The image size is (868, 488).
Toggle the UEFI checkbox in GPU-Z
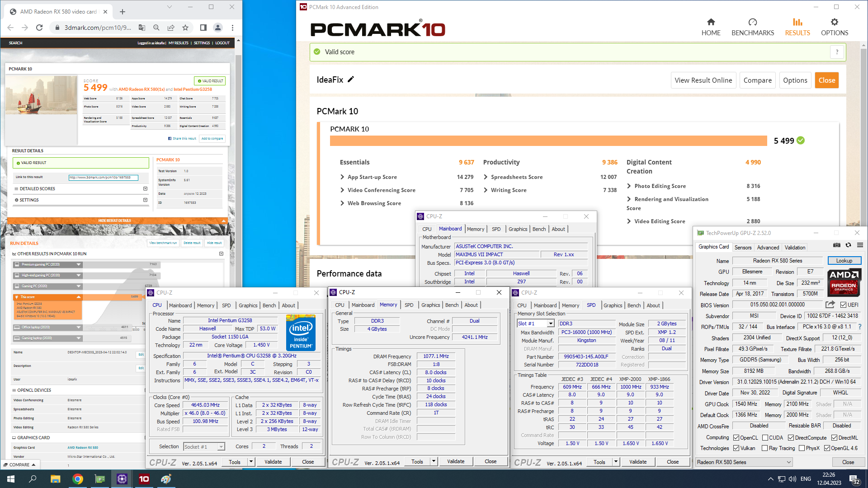[843, 305]
